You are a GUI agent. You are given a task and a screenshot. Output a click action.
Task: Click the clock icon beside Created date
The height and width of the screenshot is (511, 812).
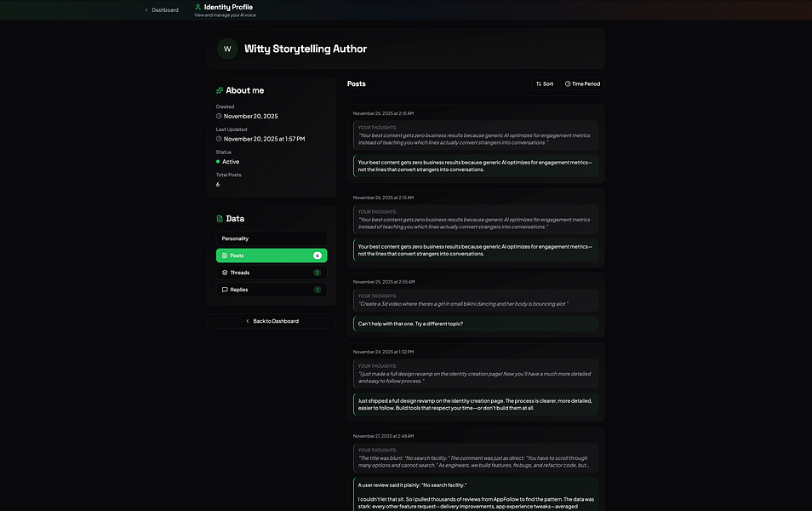pos(219,116)
